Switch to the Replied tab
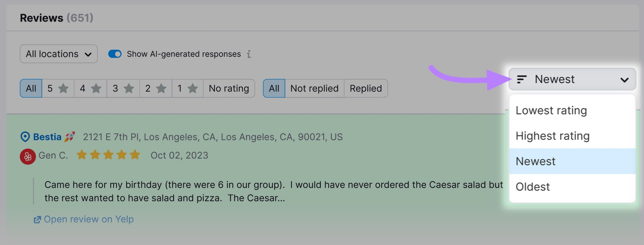 click(x=365, y=88)
